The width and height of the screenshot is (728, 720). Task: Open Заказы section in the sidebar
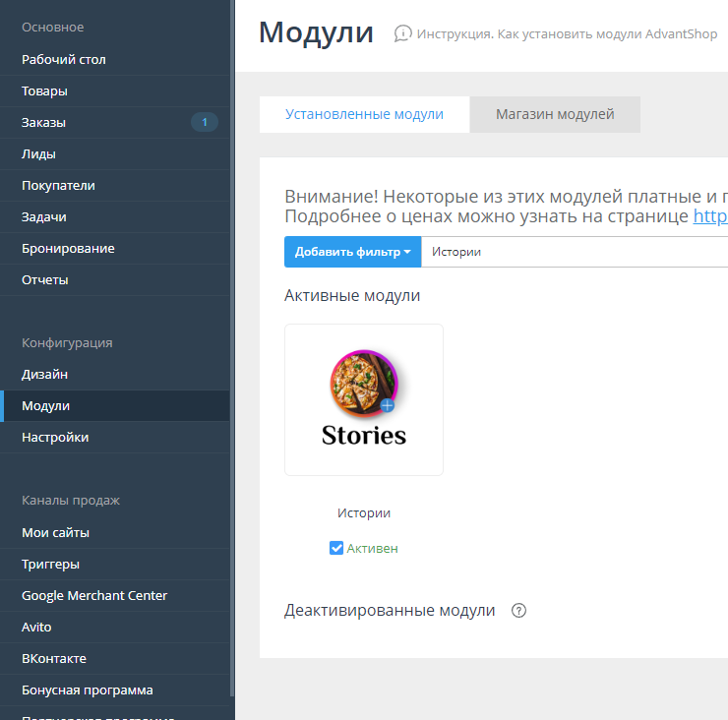(x=43, y=123)
